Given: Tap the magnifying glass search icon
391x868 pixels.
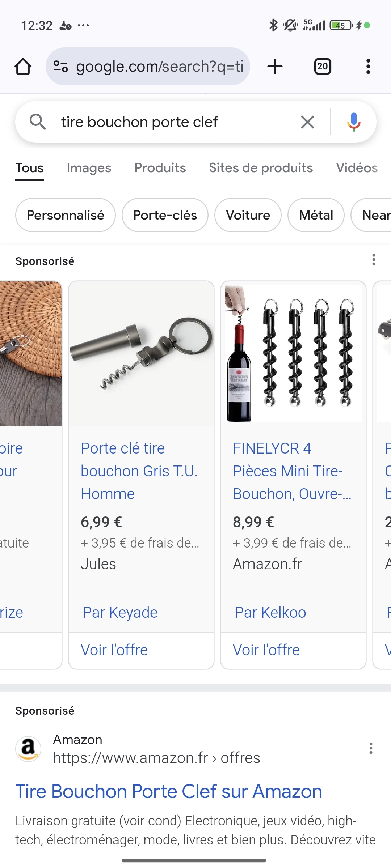Looking at the screenshot, I should pos(38,122).
